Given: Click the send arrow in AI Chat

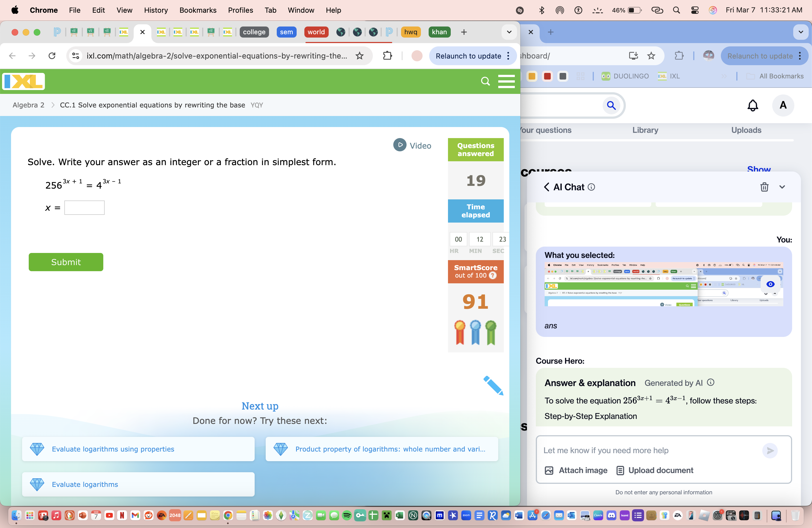Looking at the screenshot, I should coord(770,450).
